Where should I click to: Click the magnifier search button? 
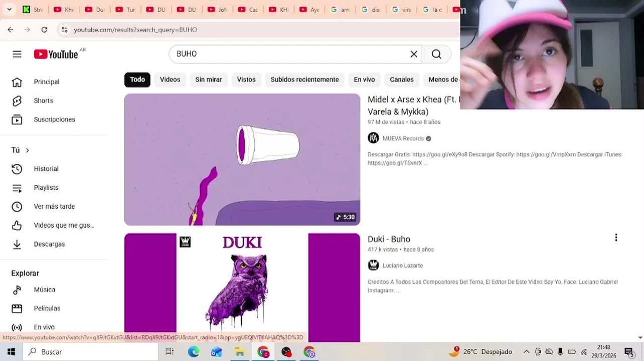tap(436, 54)
